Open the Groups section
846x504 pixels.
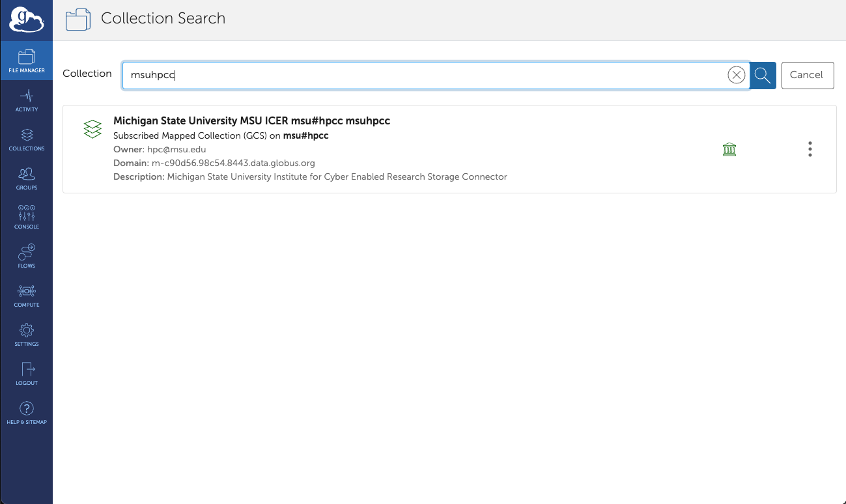click(x=27, y=178)
